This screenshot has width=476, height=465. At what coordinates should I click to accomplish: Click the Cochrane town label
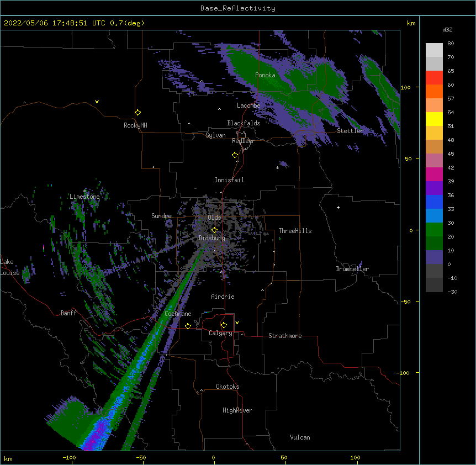(178, 314)
